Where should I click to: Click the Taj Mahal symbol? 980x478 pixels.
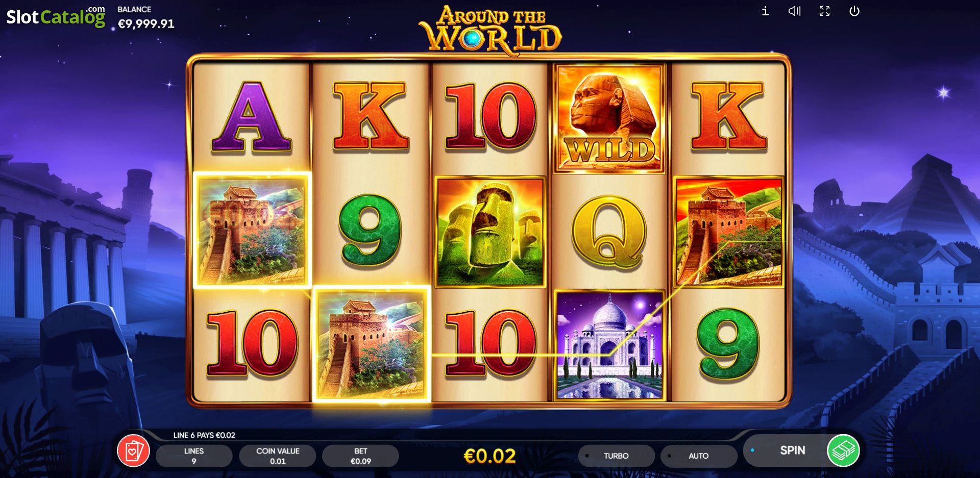[609, 345]
